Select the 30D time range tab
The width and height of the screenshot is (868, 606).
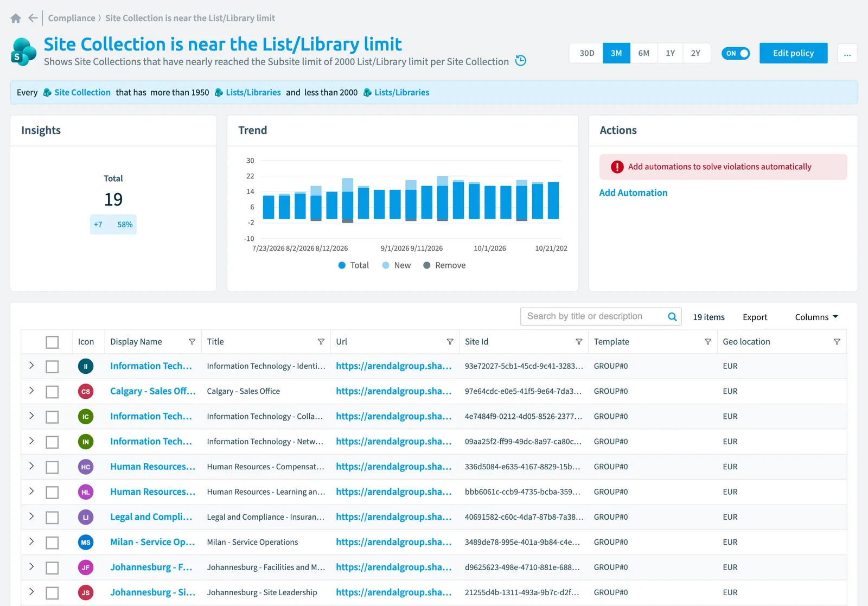[586, 53]
